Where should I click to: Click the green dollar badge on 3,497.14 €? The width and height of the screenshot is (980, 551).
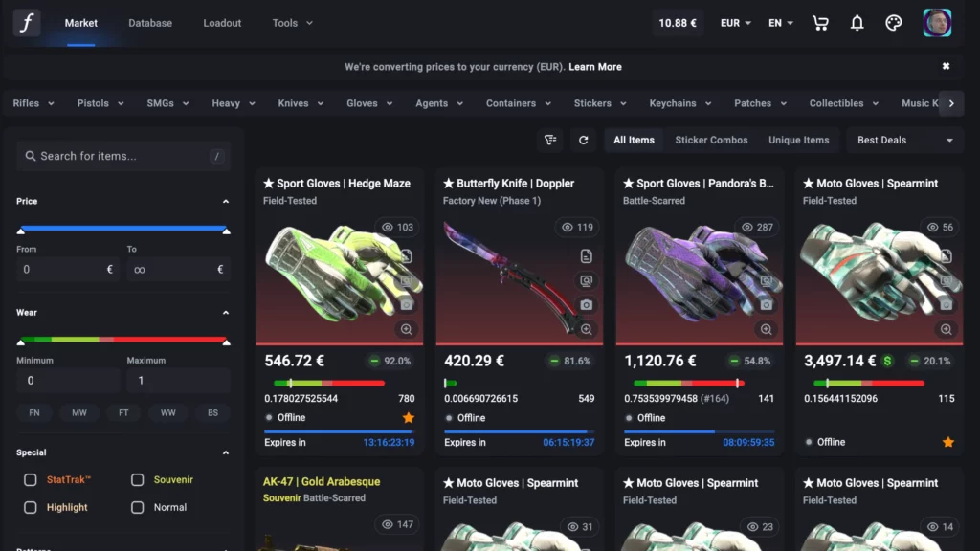(x=887, y=361)
